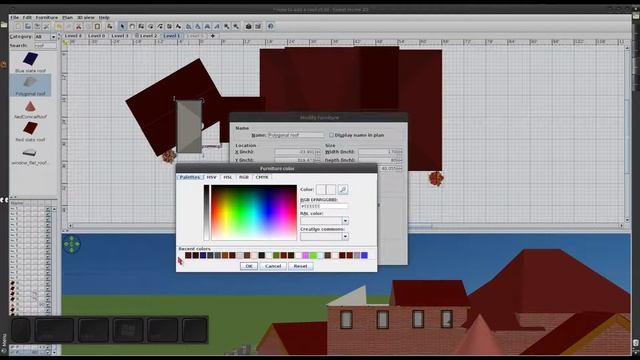Click the red scissors Cut icon
This screenshot has width=640, height=360.
78,26
